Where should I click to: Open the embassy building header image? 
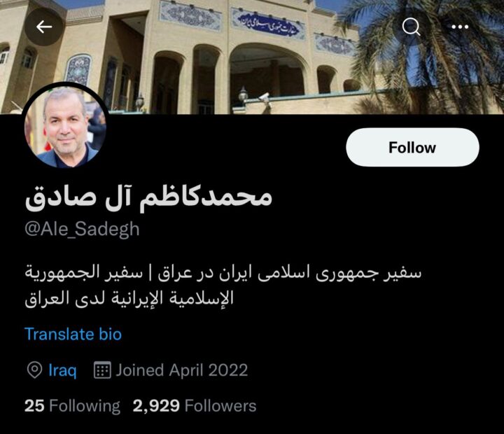coord(252,57)
